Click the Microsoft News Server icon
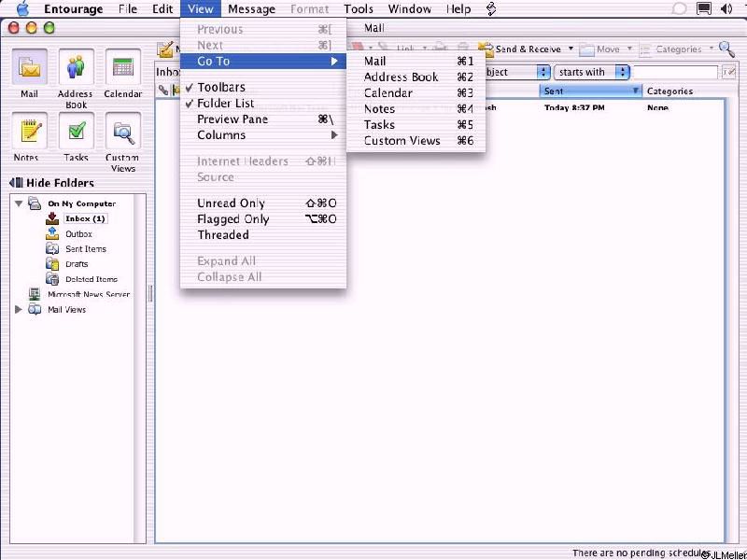 (x=35, y=294)
